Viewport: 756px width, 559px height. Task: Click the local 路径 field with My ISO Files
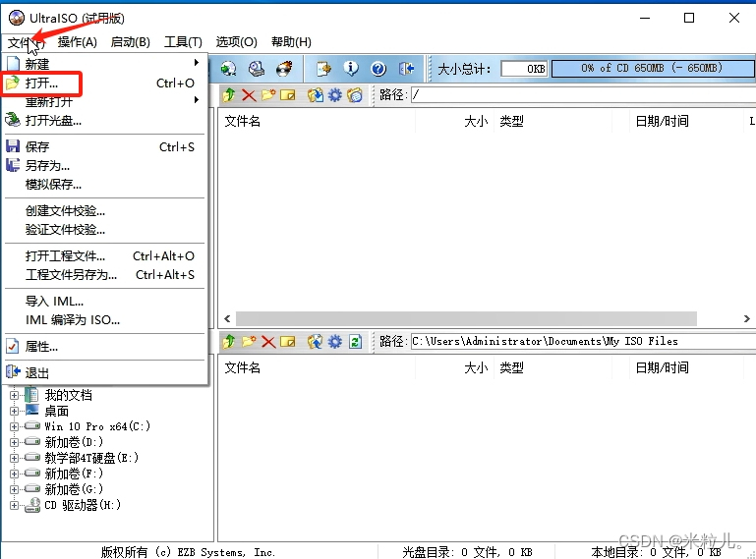583,342
